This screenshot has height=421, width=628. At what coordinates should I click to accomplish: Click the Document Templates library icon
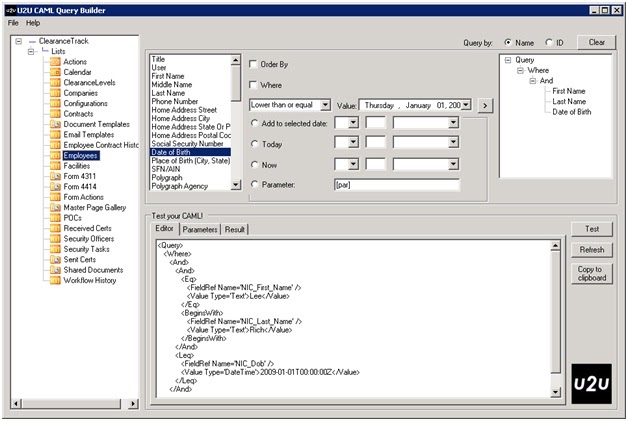[x=55, y=124]
